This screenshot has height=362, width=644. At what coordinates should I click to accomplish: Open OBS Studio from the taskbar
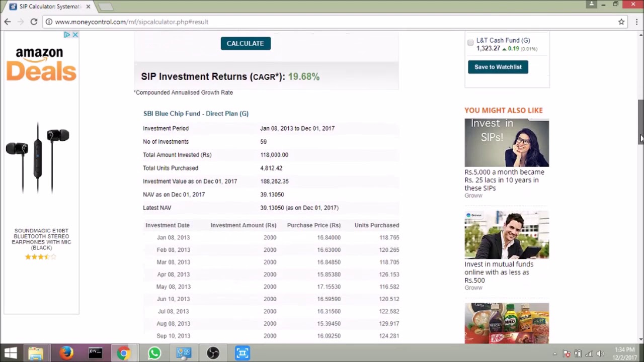[x=213, y=353]
